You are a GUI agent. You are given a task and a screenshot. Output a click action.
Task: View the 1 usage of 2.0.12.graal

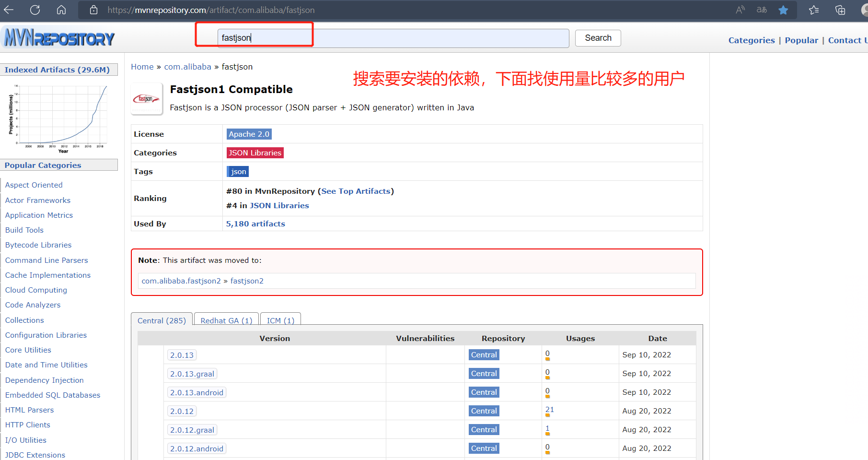(547, 428)
